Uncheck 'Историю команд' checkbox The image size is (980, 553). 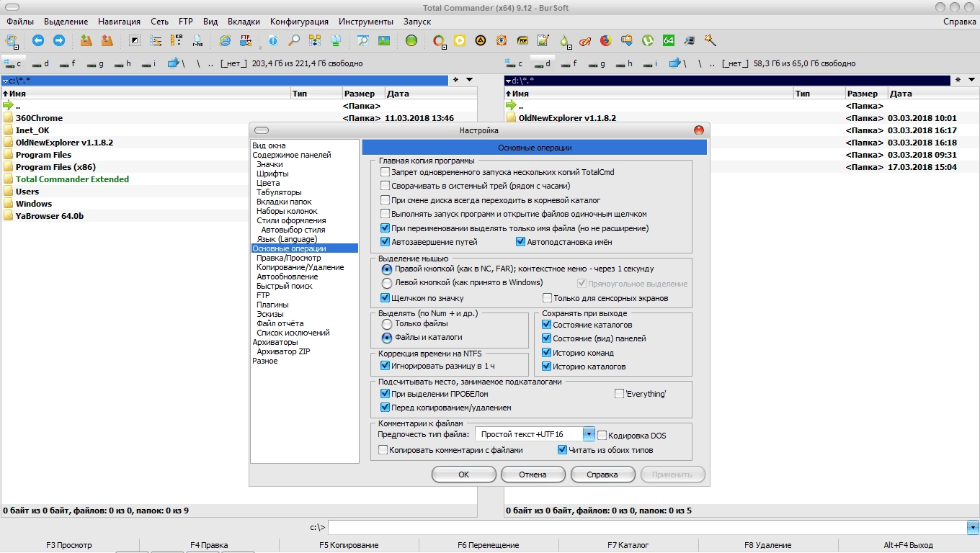pyautogui.click(x=547, y=353)
